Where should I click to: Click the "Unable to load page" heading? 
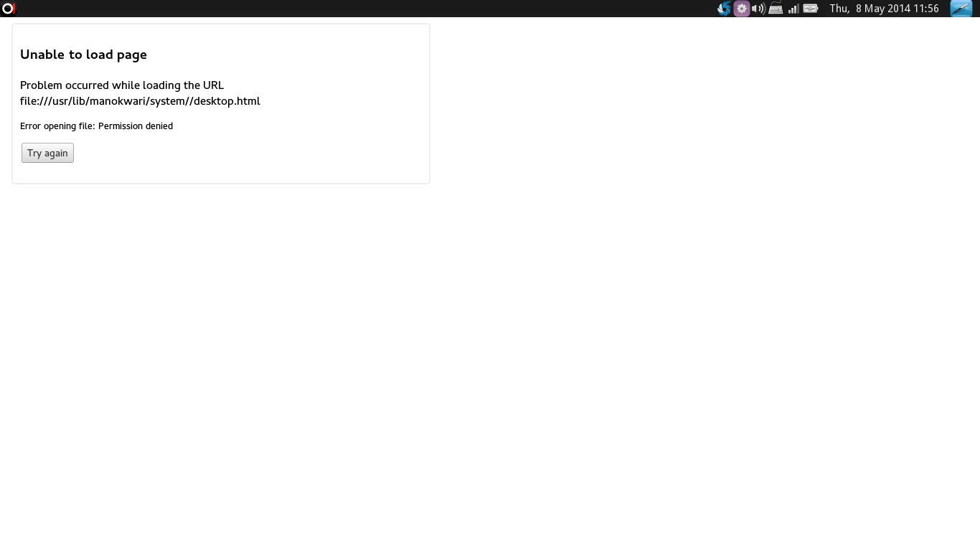(83, 55)
